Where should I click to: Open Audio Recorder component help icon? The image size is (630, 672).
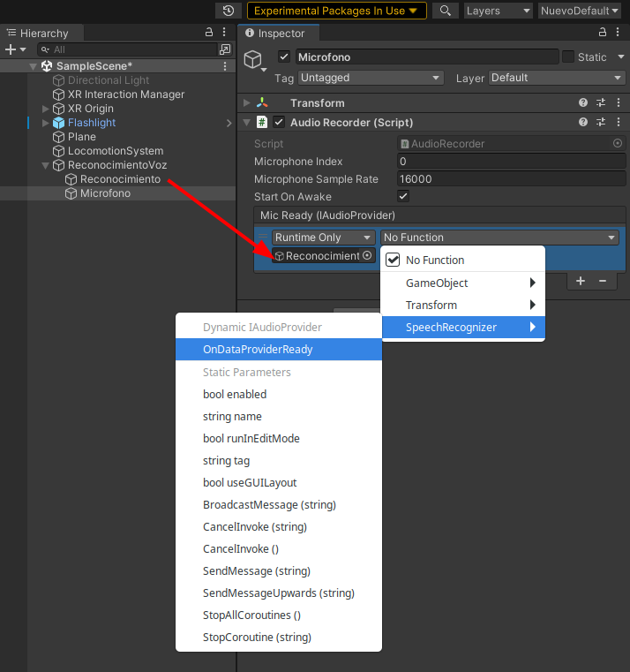click(x=583, y=123)
